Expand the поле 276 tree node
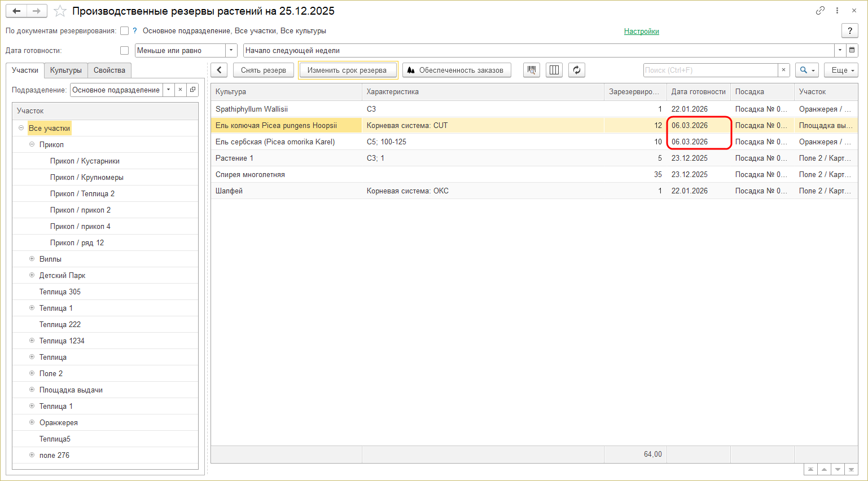Viewport: 868px width, 481px height. click(x=32, y=455)
